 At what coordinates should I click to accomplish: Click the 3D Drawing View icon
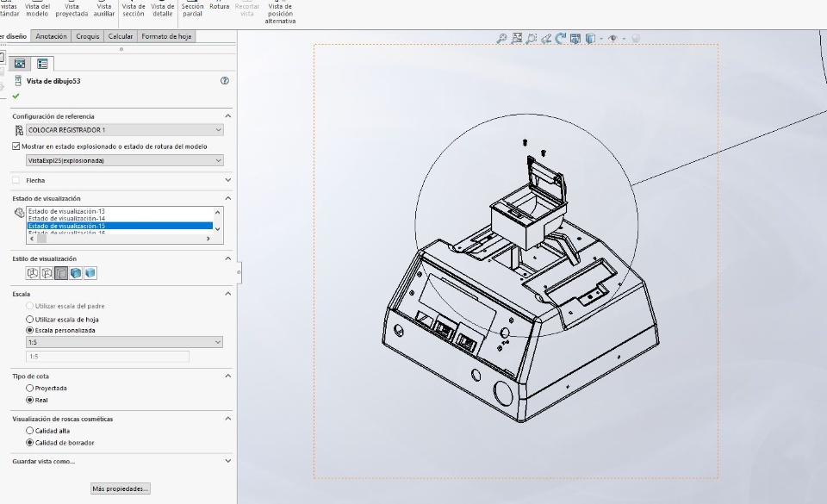pos(575,39)
